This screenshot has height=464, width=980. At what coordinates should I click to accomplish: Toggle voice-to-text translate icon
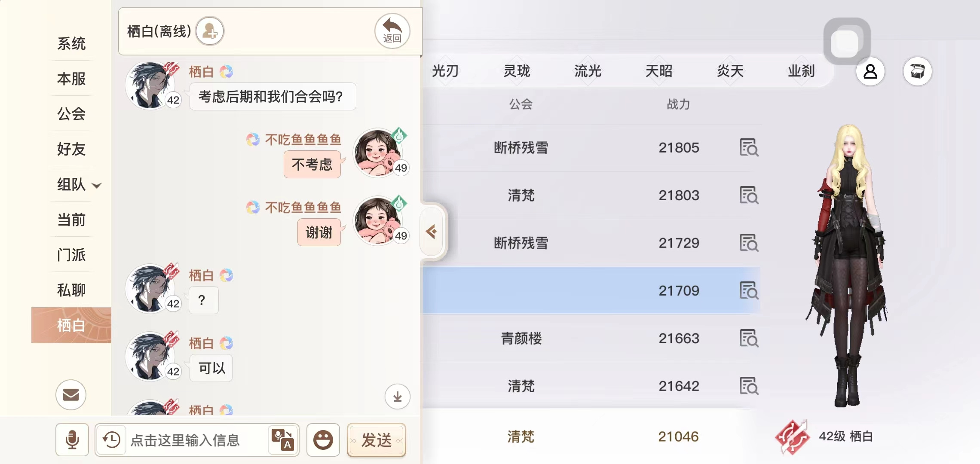[x=282, y=440]
